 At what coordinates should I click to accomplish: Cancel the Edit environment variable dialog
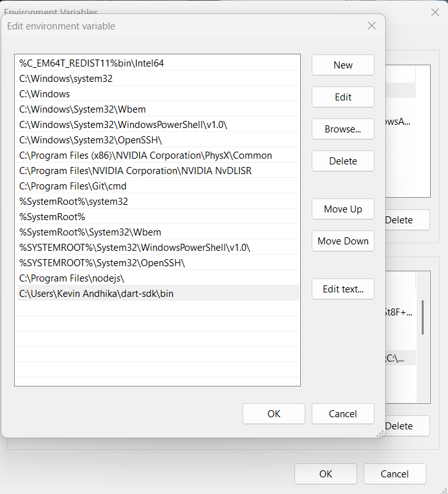point(342,414)
